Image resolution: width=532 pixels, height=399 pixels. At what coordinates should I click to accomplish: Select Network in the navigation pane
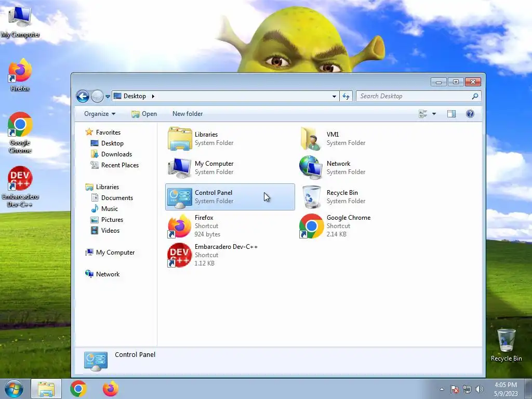point(102,274)
